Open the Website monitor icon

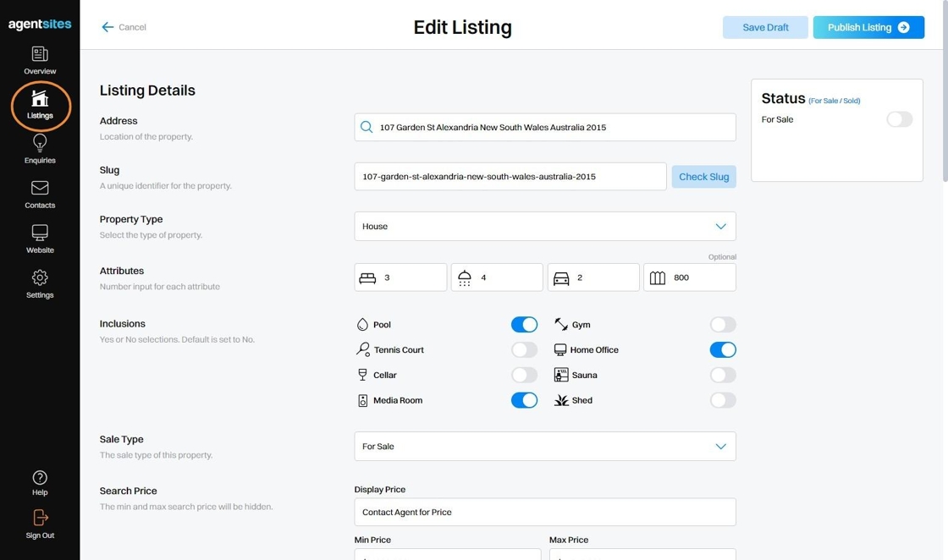(40, 233)
